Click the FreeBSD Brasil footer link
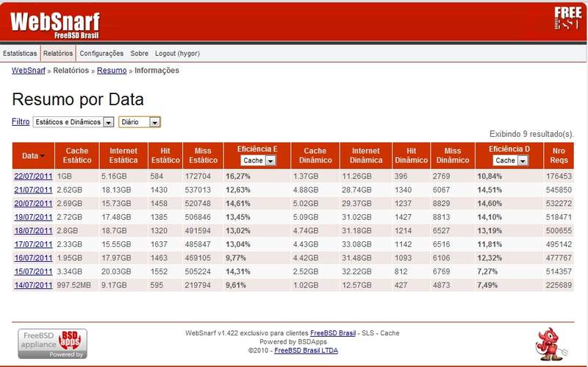Viewport: 588px width, 367px height. tap(333, 333)
